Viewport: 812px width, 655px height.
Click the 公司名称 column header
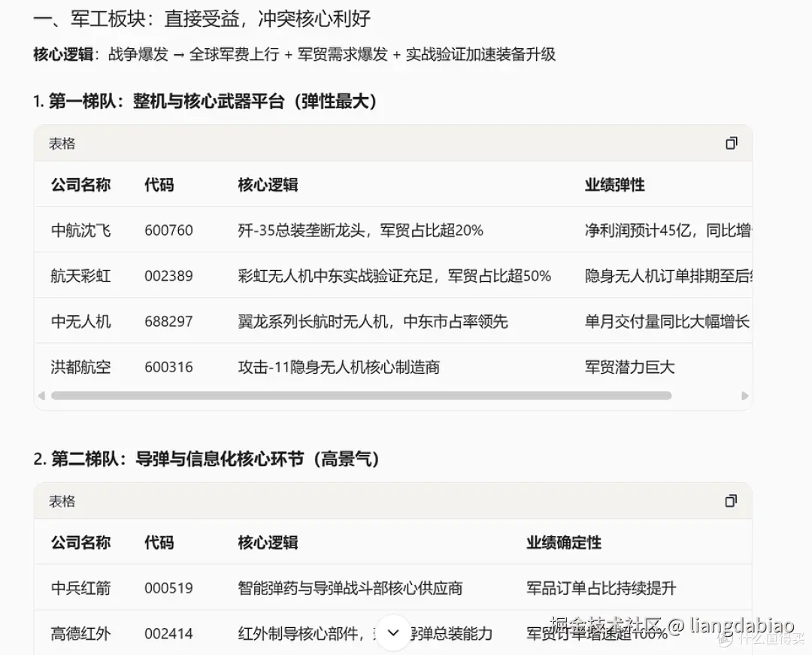(x=80, y=185)
